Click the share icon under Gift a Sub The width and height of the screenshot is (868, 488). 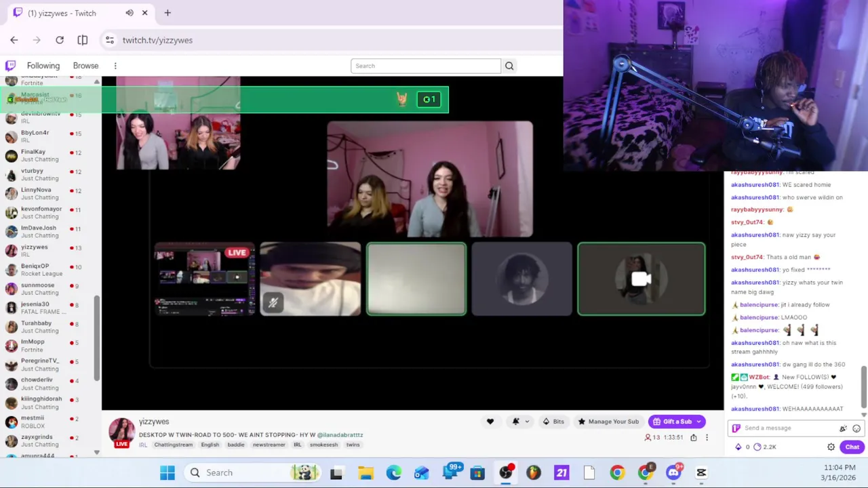pos(693,438)
